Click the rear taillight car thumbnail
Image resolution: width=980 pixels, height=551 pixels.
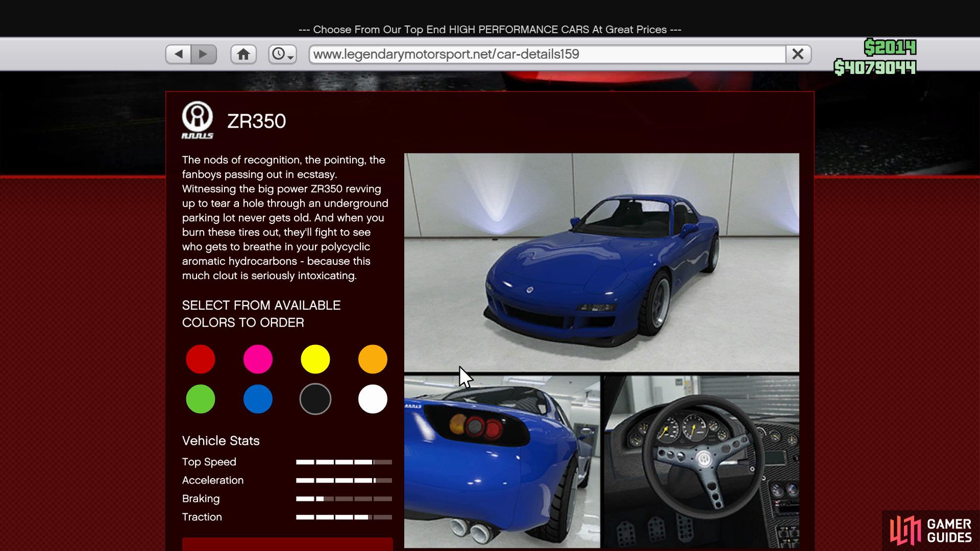point(502,462)
